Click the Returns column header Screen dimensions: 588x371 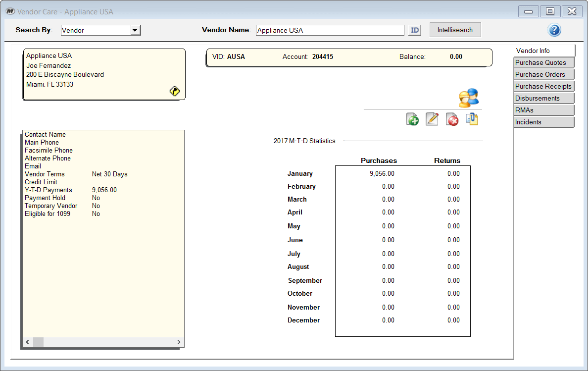447,160
